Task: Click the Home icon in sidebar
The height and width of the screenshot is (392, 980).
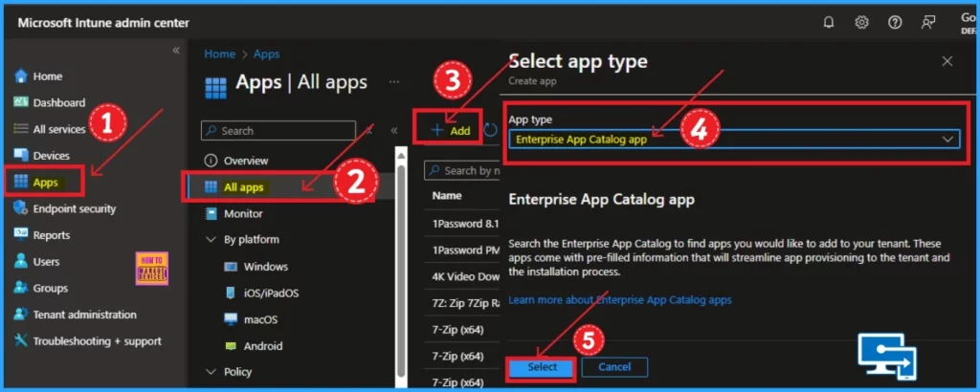Action: pyautogui.click(x=21, y=76)
